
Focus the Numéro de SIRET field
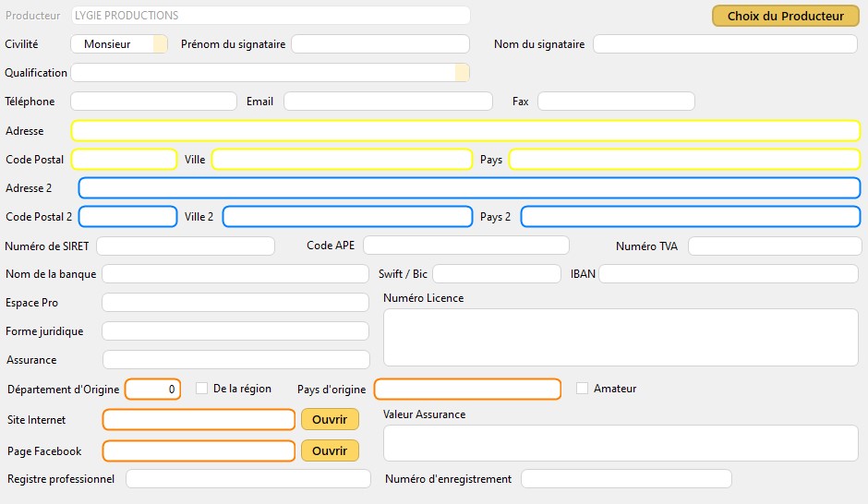[186, 246]
